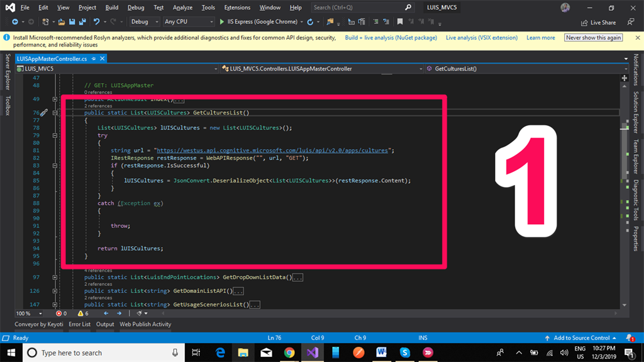Expand the collapsed GetDropDownListData method
This screenshot has height=362, width=644.
[55, 277]
